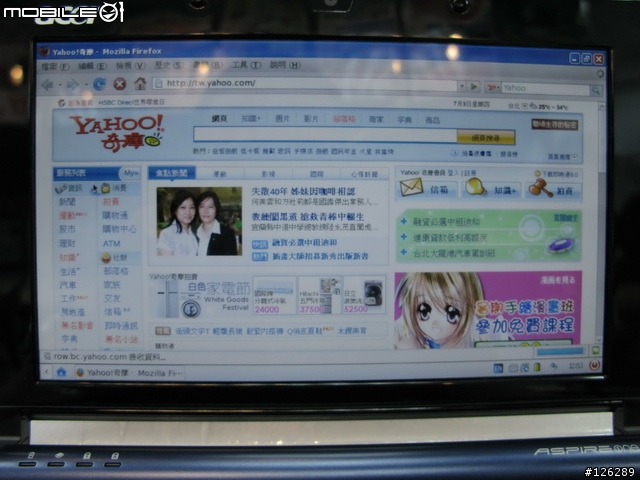
Task: Click the yellow 網頁搜尋 search button
Action: (x=486, y=138)
